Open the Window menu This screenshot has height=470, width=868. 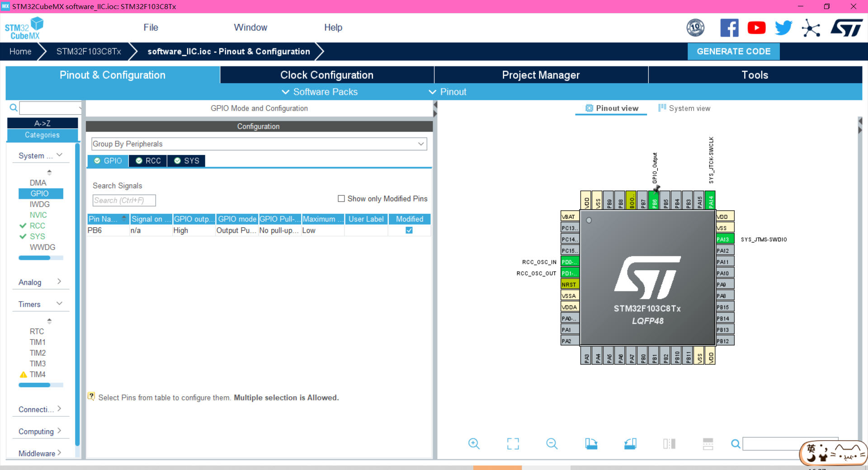[x=250, y=27]
